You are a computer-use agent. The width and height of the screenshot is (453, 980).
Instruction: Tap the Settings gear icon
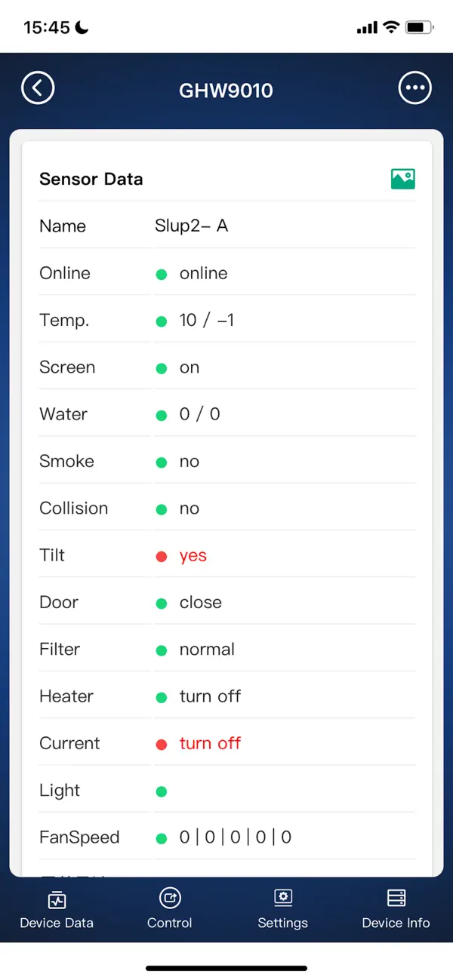tap(282, 898)
